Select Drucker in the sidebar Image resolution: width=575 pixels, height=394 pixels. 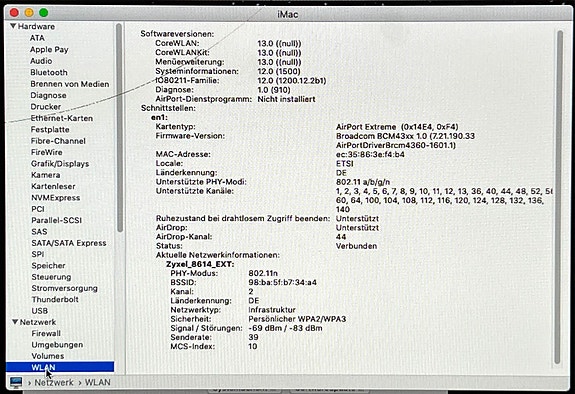coord(46,107)
